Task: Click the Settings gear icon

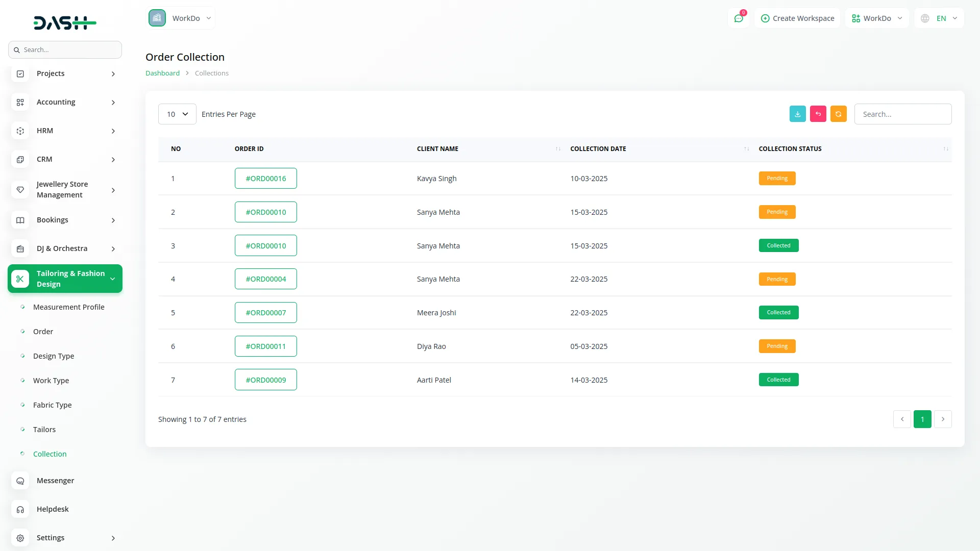Action: (20, 538)
